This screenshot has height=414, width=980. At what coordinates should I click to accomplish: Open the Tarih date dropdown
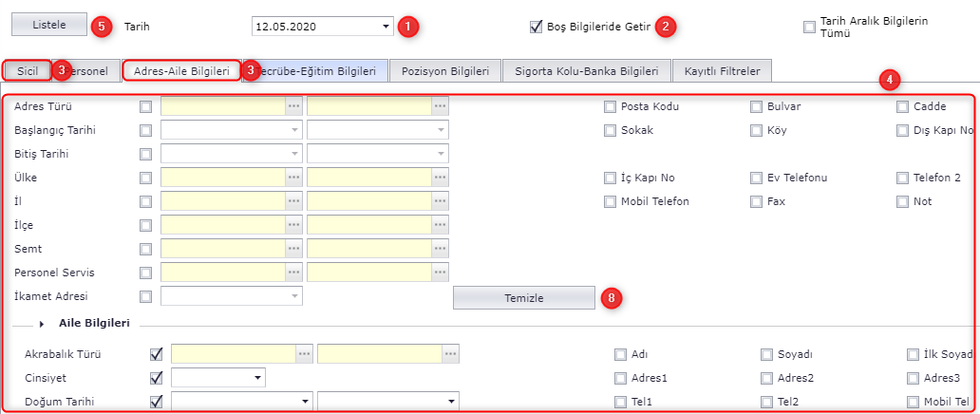[x=386, y=27]
